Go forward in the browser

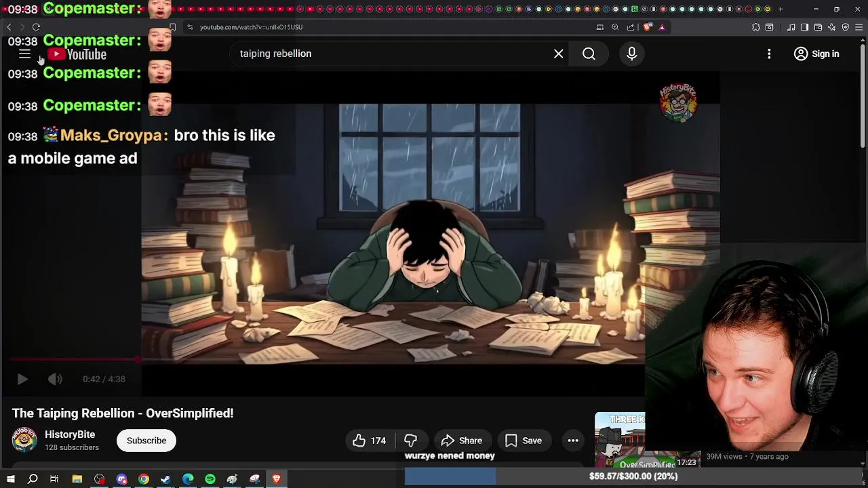22,27
